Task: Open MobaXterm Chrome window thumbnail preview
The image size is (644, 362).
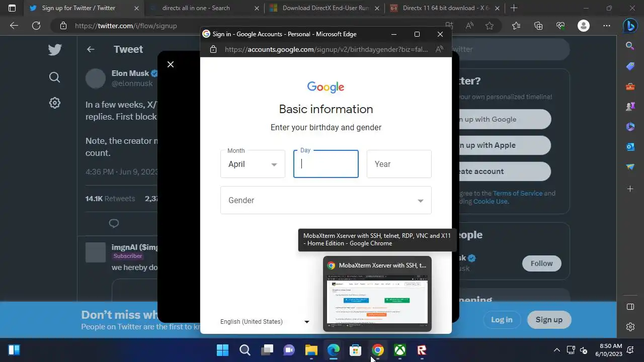Action: click(x=377, y=294)
